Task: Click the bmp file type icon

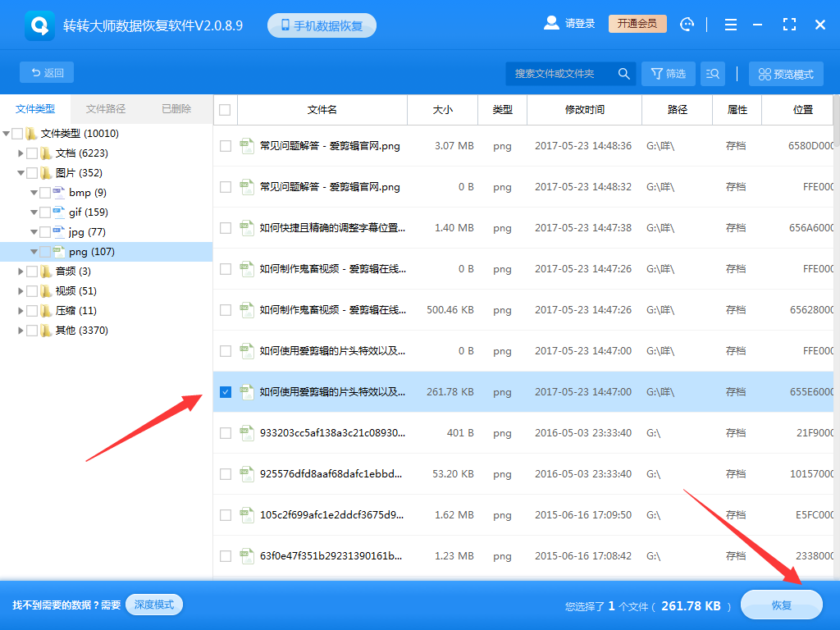Action: pyautogui.click(x=59, y=192)
